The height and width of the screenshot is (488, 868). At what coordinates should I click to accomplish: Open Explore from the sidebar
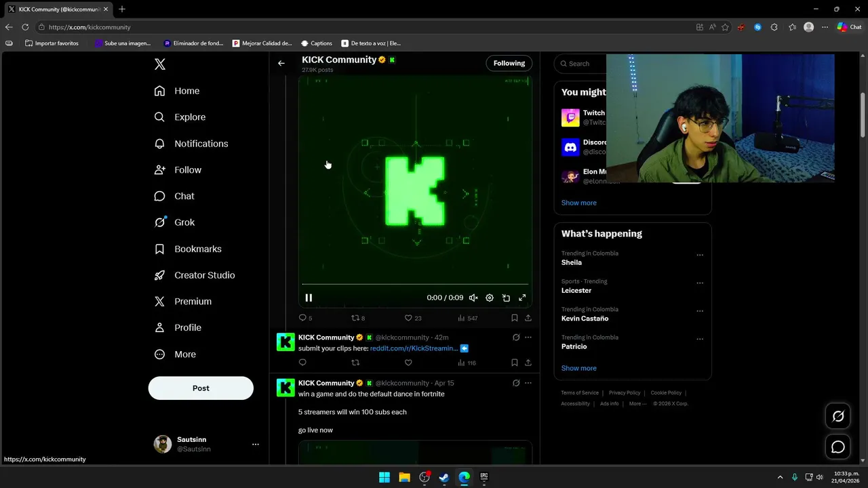pos(180,117)
